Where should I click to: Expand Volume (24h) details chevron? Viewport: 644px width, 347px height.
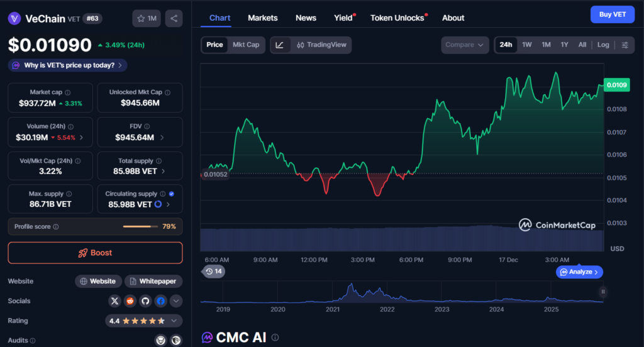click(81, 138)
